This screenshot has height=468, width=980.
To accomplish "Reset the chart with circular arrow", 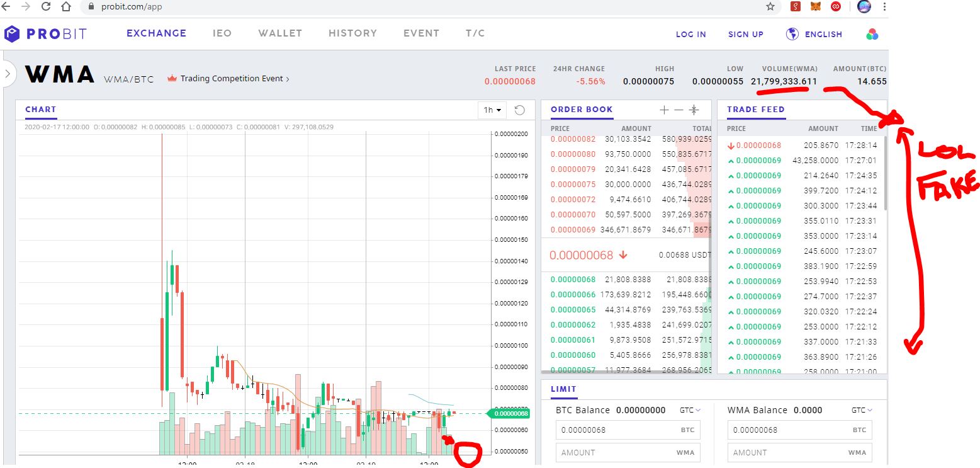I will coord(520,110).
